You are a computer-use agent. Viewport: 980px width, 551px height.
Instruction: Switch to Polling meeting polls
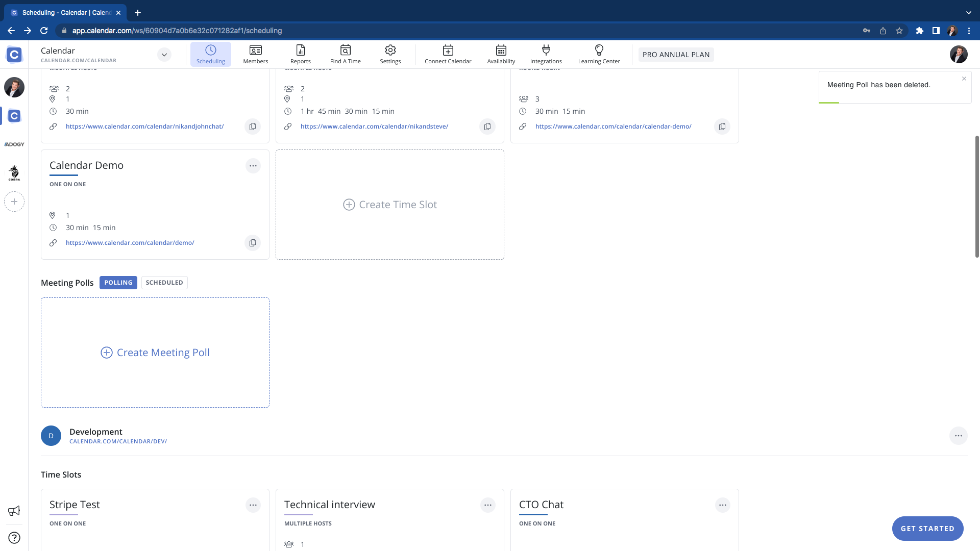click(118, 283)
